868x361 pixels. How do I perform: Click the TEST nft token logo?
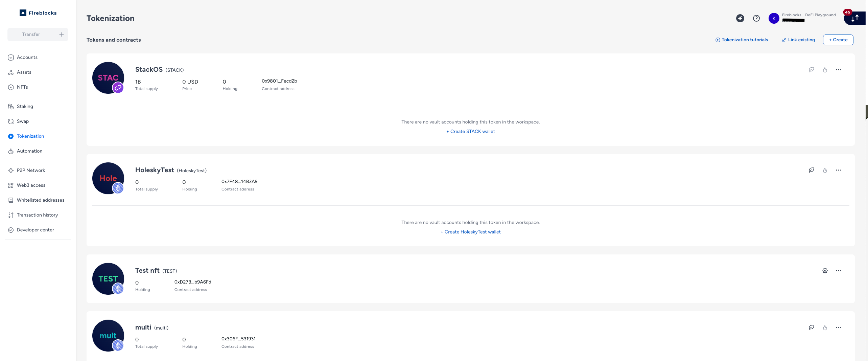pos(108,279)
